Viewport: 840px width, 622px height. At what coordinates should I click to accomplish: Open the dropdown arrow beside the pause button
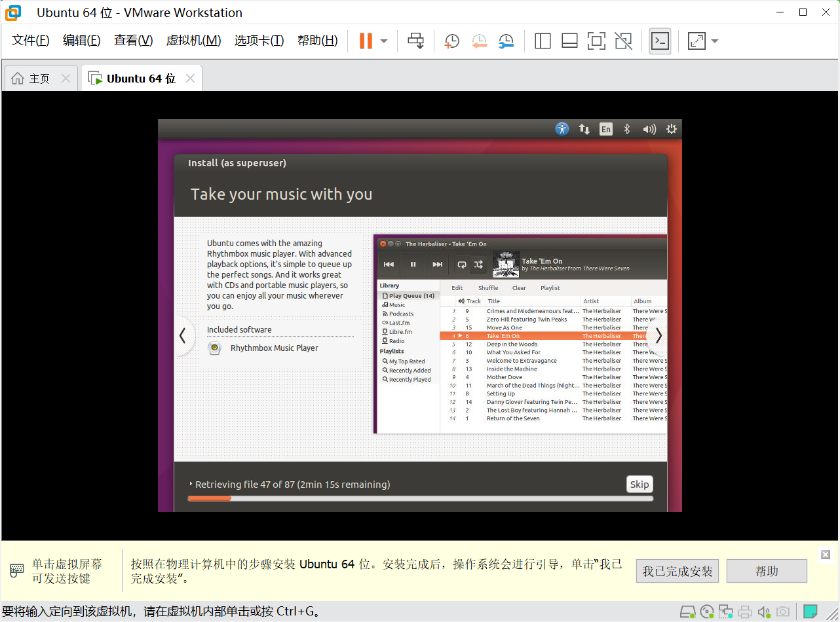pyautogui.click(x=384, y=41)
